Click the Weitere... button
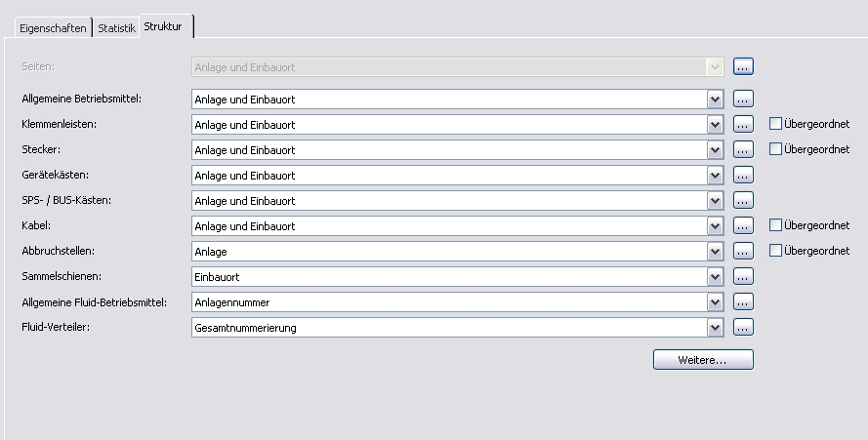 pos(703,360)
